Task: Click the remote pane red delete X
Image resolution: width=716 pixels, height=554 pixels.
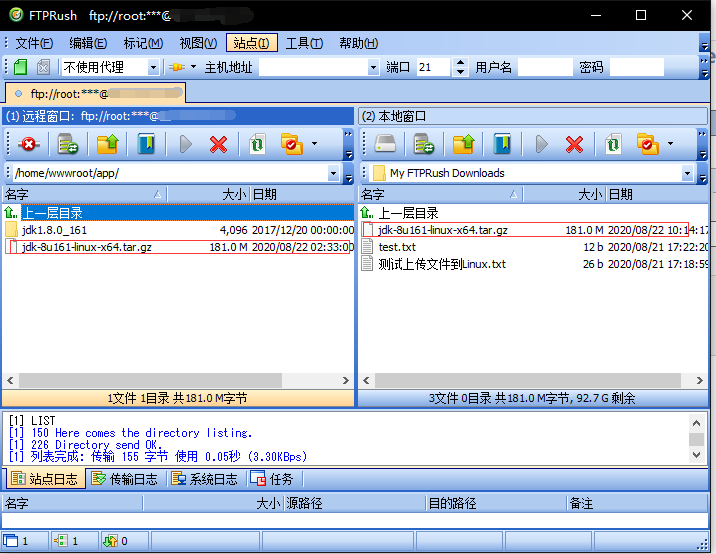Action: pyautogui.click(x=218, y=144)
